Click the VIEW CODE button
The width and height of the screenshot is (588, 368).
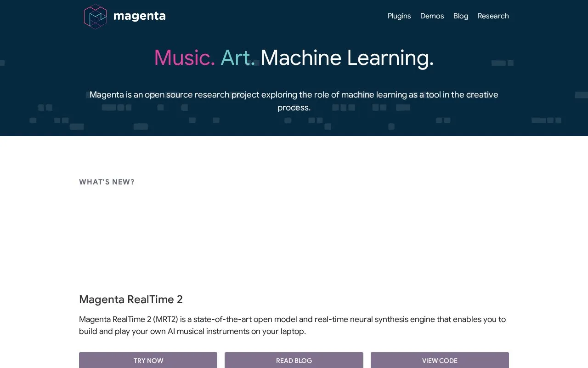click(440, 360)
